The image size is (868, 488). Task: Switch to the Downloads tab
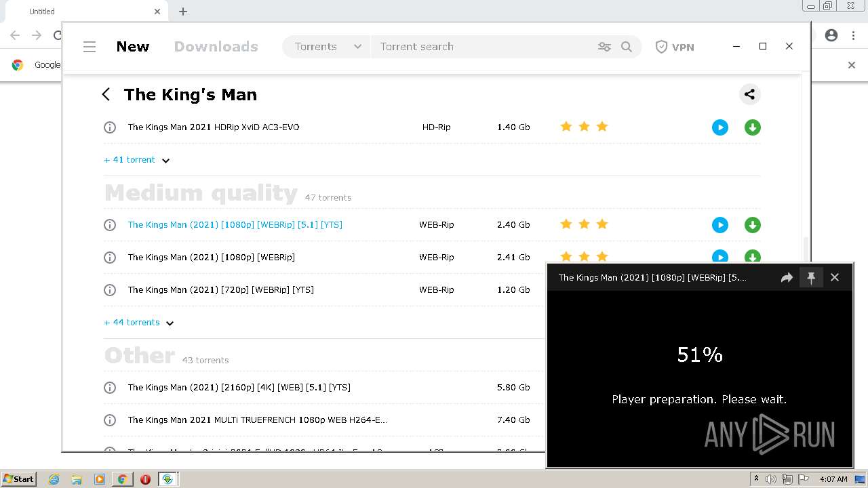216,47
